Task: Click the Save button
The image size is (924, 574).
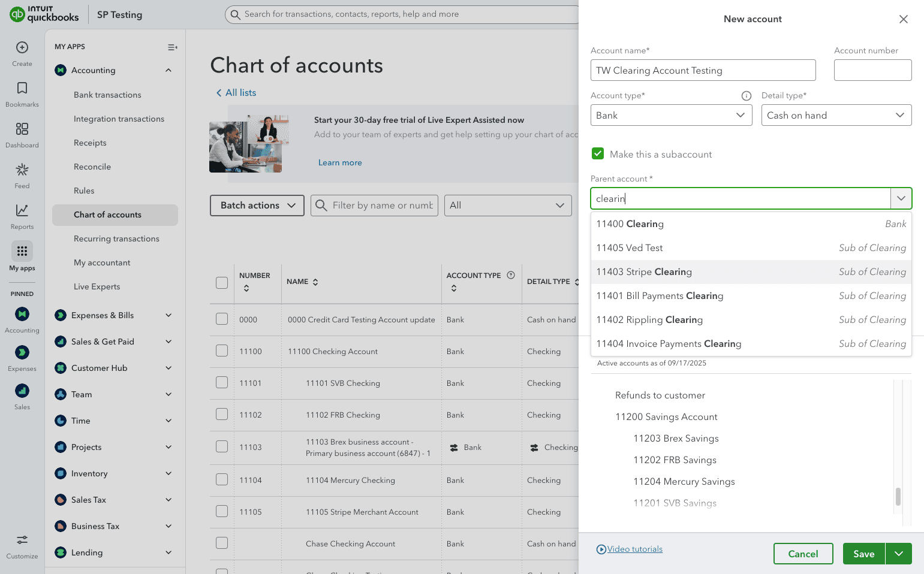Action: [x=863, y=554]
